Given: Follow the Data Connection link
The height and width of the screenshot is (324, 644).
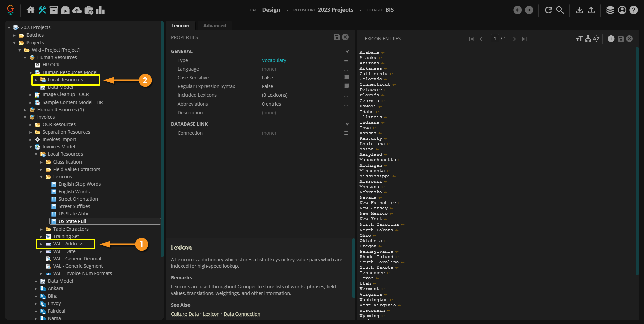Looking at the screenshot, I should 242,314.
